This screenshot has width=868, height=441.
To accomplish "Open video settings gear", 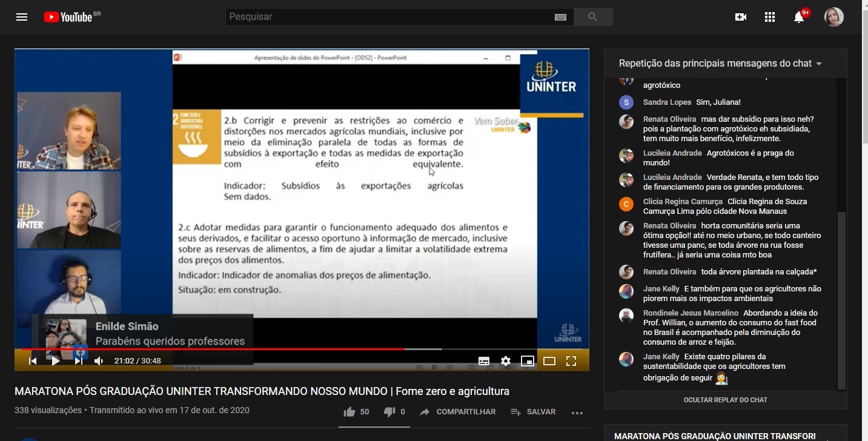I will click(x=506, y=361).
